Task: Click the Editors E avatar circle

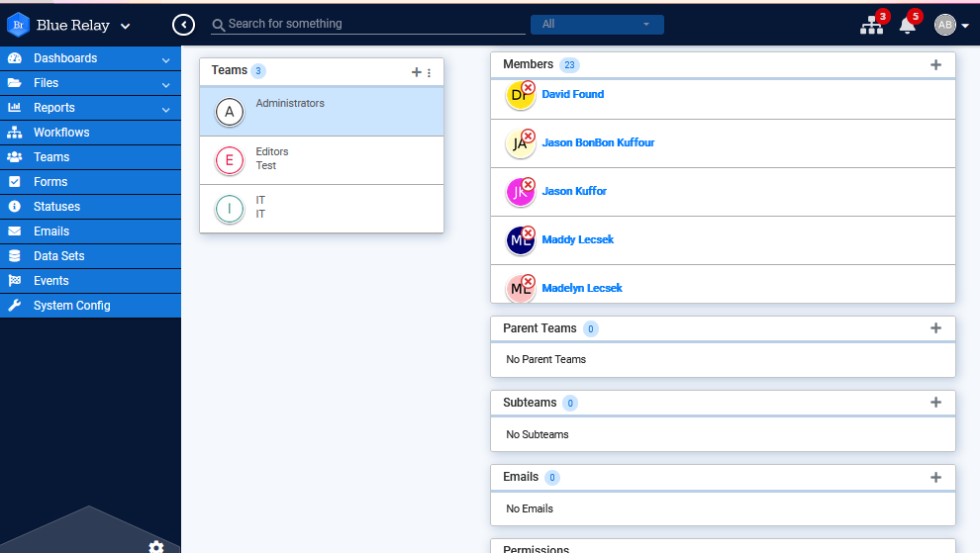Action: (x=230, y=160)
